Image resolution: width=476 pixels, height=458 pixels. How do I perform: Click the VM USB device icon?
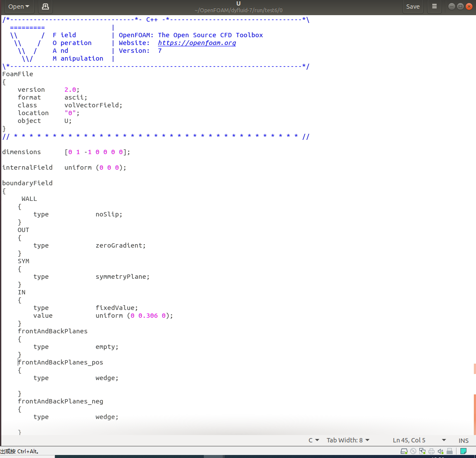pyautogui.click(x=450, y=452)
